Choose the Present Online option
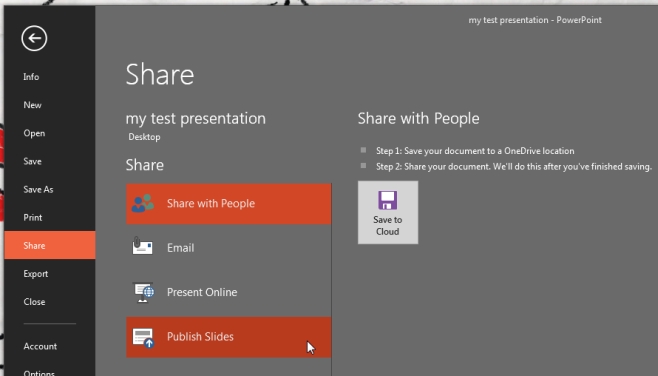Screen dimensions: 658x376 coord(229,292)
